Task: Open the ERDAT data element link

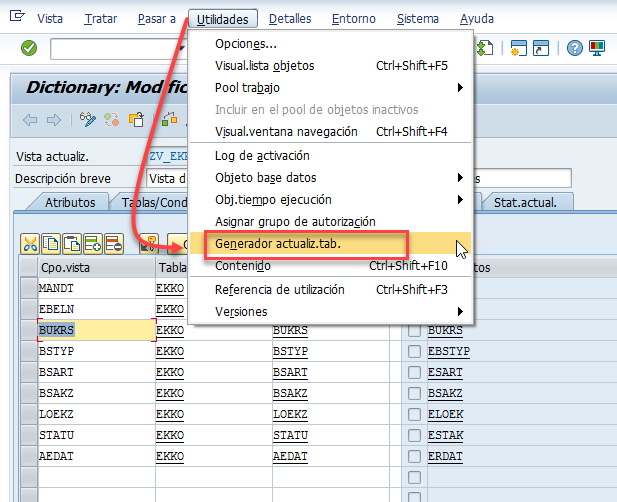Action: click(x=445, y=456)
